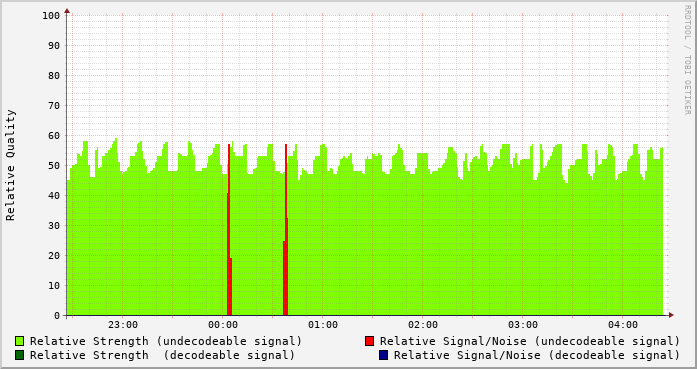Click the 'Relative Quality' axis title

tap(11, 165)
